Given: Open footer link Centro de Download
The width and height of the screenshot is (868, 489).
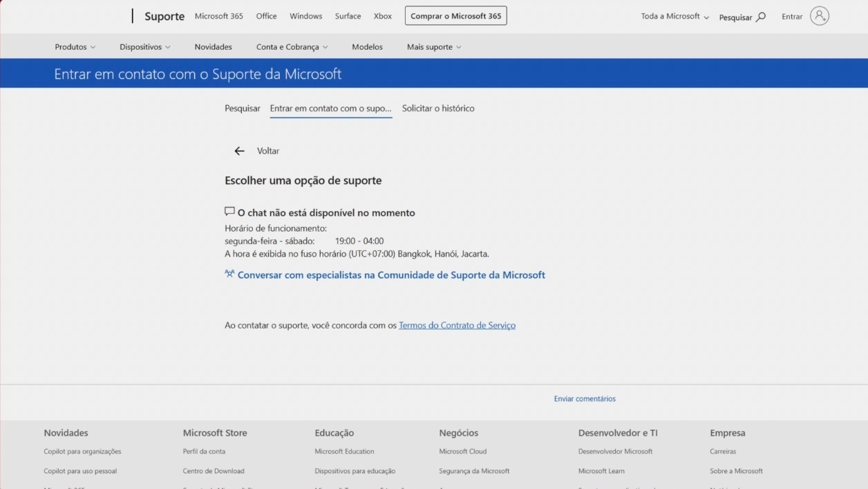Looking at the screenshot, I should click(x=214, y=471).
